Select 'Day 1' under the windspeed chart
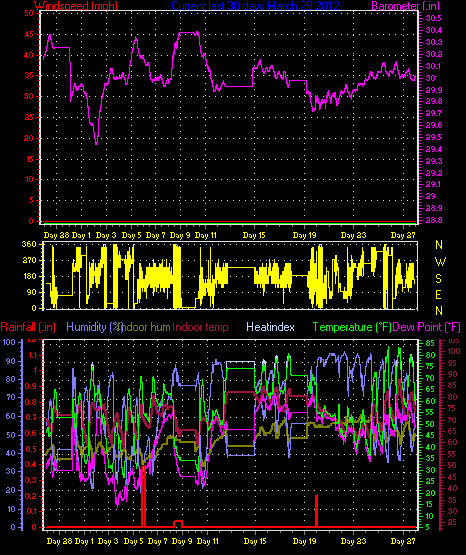The height and width of the screenshot is (555, 466). [81, 235]
